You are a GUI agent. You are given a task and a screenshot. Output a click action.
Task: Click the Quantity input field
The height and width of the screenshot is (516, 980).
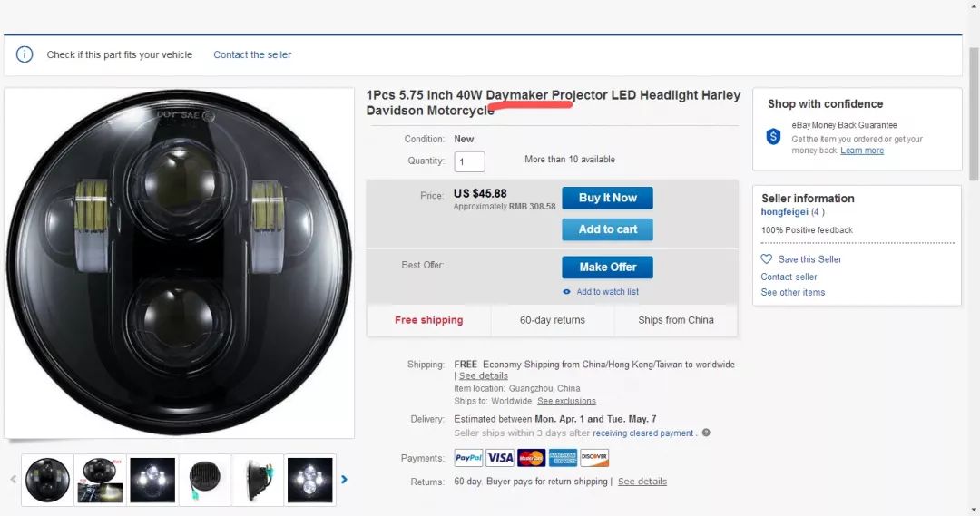click(470, 161)
